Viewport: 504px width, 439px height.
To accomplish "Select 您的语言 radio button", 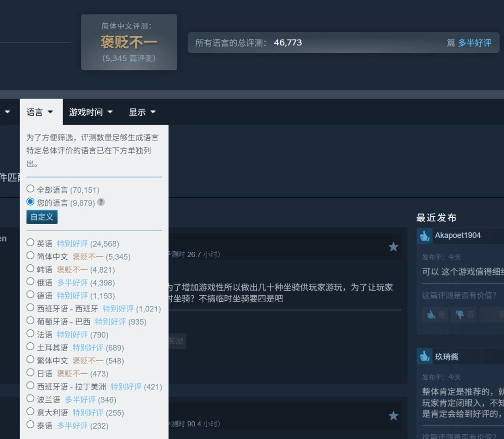I will point(30,202).
